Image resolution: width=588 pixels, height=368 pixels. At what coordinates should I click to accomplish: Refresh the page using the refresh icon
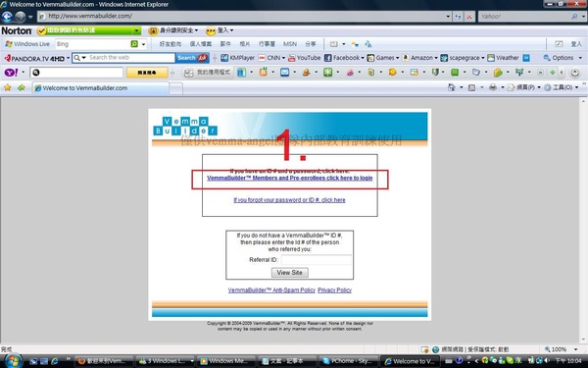tap(458, 17)
